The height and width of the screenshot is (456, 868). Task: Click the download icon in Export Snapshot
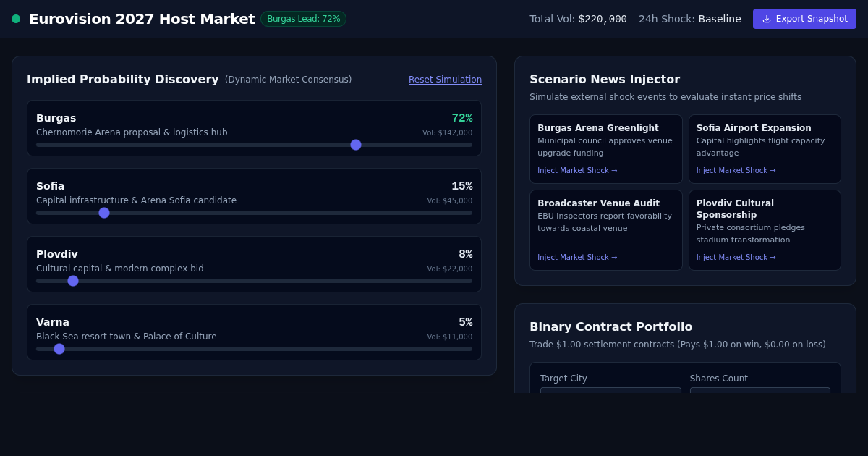click(x=767, y=19)
